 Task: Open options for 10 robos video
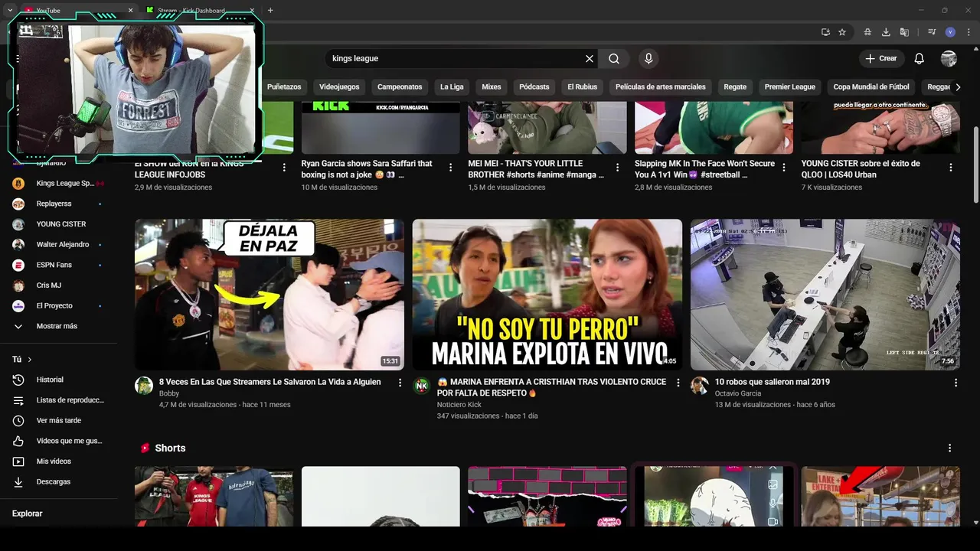pyautogui.click(x=955, y=383)
